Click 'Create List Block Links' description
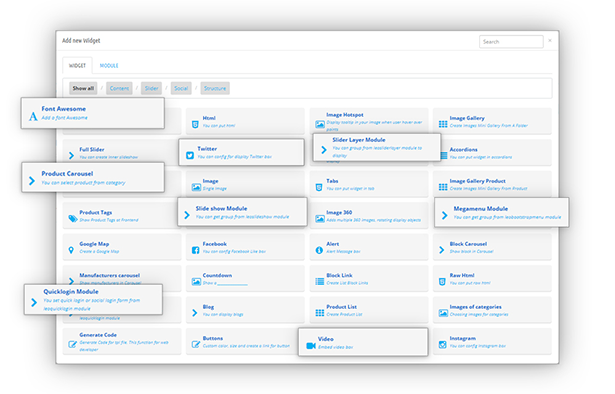 pyautogui.click(x=347, y=283)
